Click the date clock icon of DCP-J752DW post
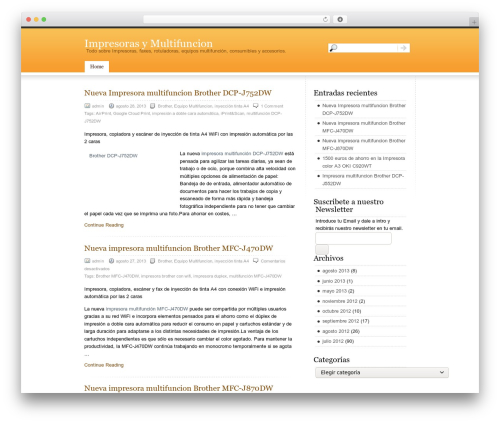Screen dimensions: 500x423 coord(111,106)
